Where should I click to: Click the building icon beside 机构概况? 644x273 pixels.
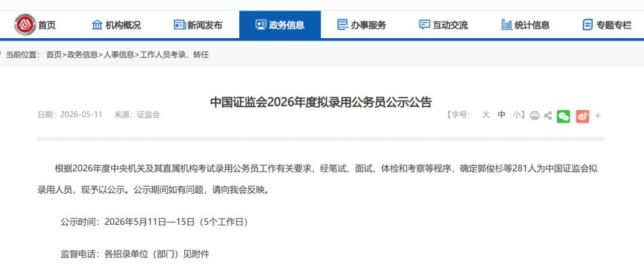point(97,24)
